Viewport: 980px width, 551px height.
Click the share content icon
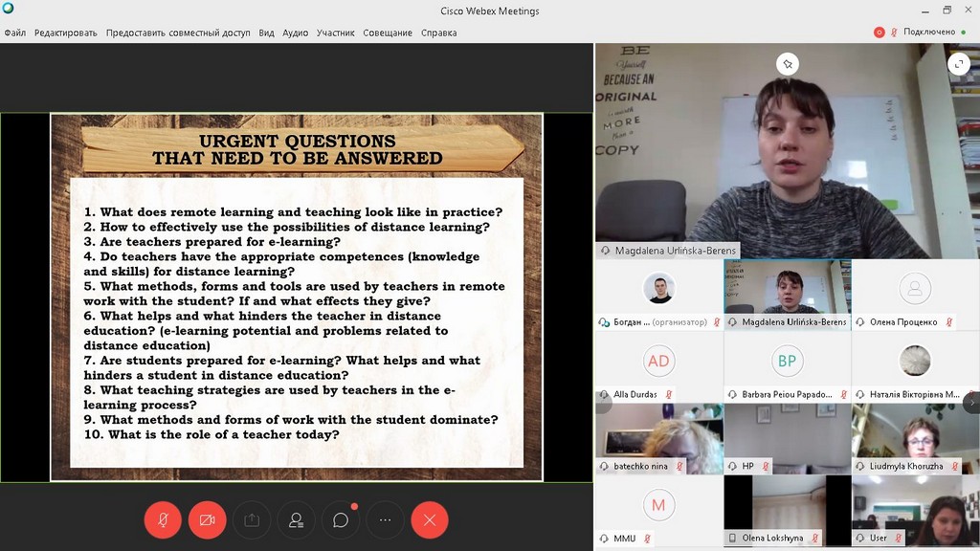pos(252,520)
